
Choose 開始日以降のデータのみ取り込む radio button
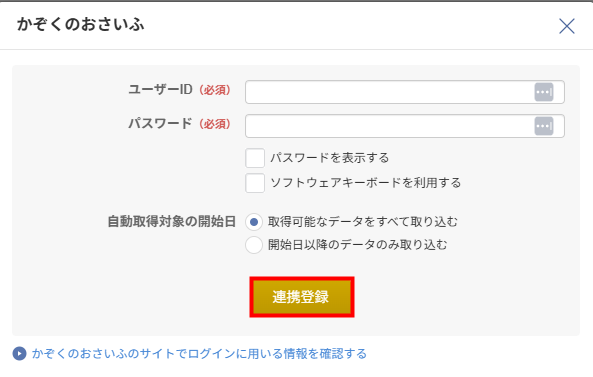(254, 245)
